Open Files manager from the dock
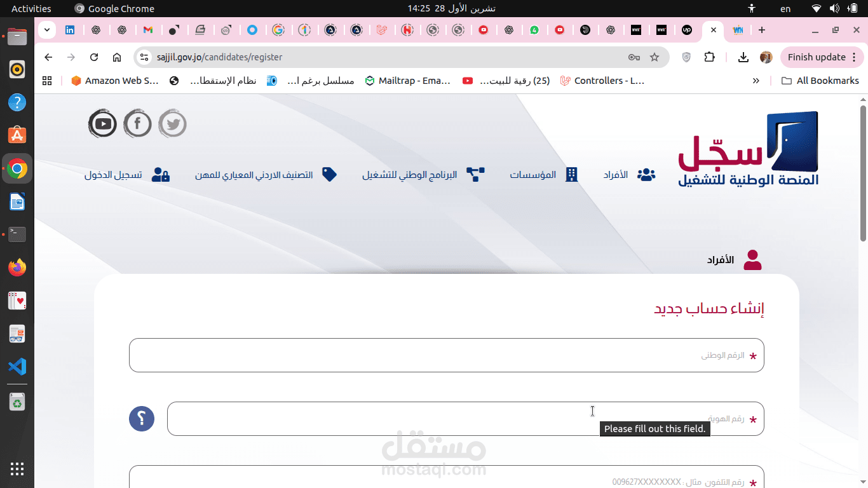This screenshot has width=868, height=488. click(x=17, y=37)
